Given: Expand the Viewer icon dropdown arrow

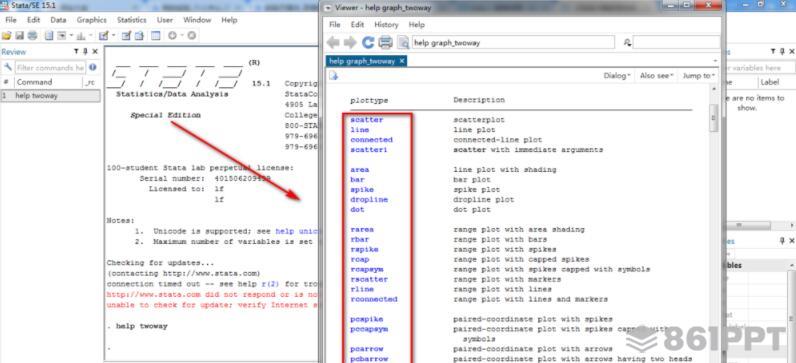Looking at the screenshot, I should click(71, 35).
